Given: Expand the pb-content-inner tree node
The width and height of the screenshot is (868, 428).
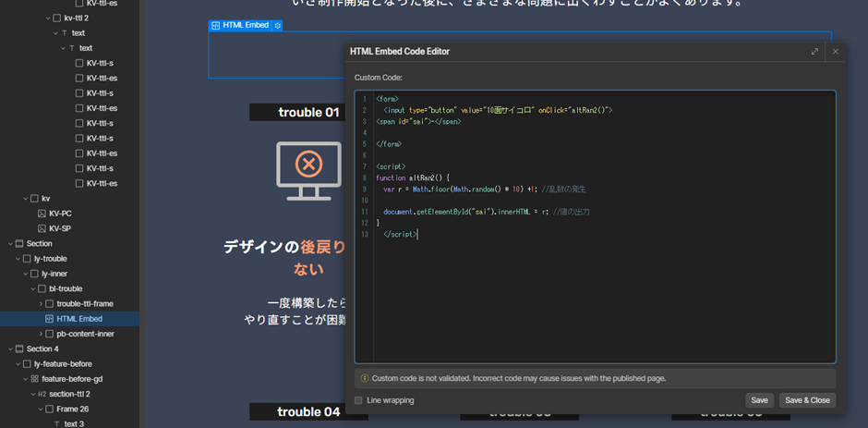Looking at the screenshot, I should click(41, 334).
